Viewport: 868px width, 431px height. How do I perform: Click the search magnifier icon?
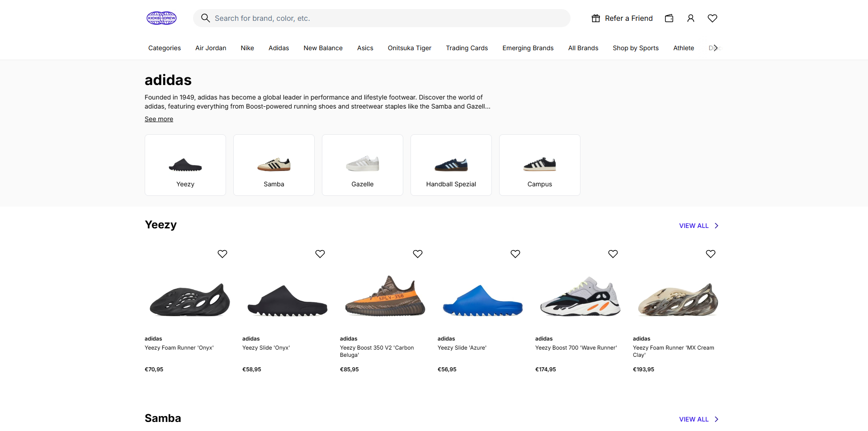205,18
